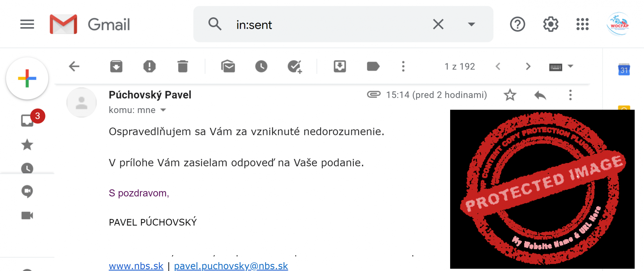This screenshot has width=644, height=271.
Task: Report this email as spam
Action: pos(149,66)
